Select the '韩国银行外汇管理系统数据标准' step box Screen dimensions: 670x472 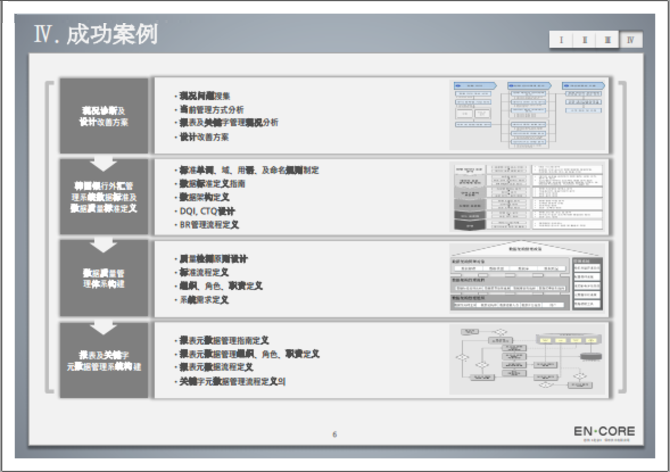pos(104,196)
